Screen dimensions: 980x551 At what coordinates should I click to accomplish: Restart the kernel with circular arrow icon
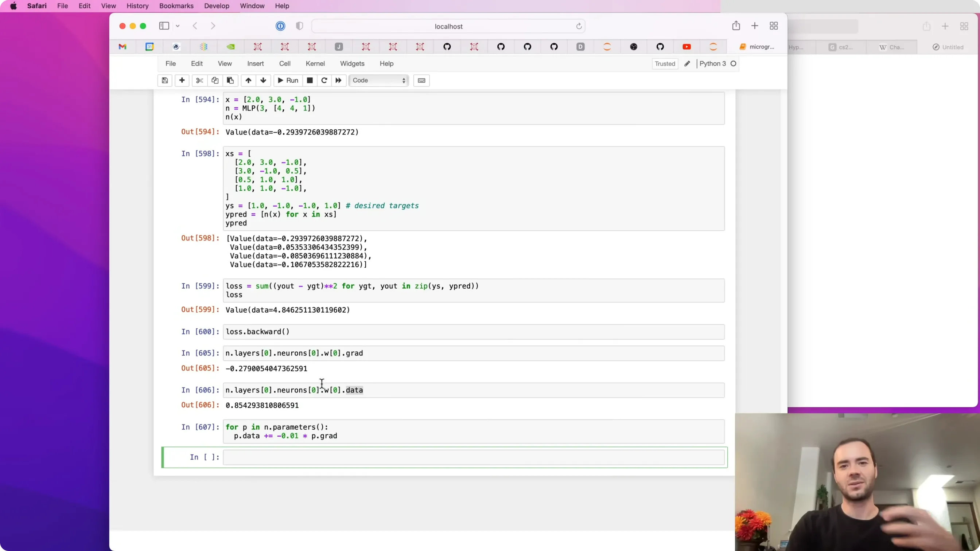[324, 80]
